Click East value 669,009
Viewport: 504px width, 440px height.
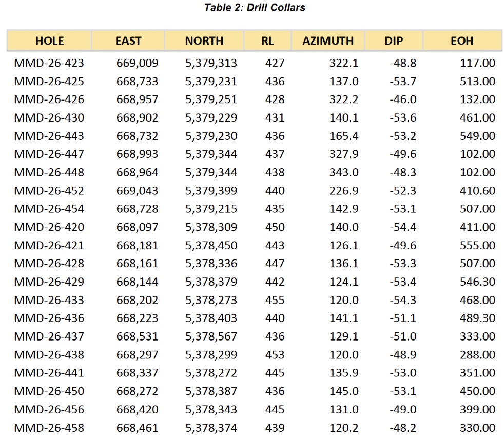click(x=137, y=63)
